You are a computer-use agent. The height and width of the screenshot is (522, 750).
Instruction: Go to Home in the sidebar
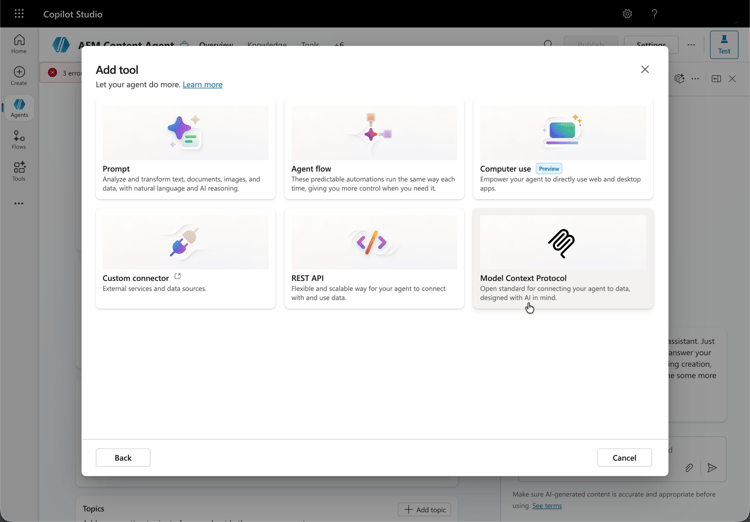(19, 44)
